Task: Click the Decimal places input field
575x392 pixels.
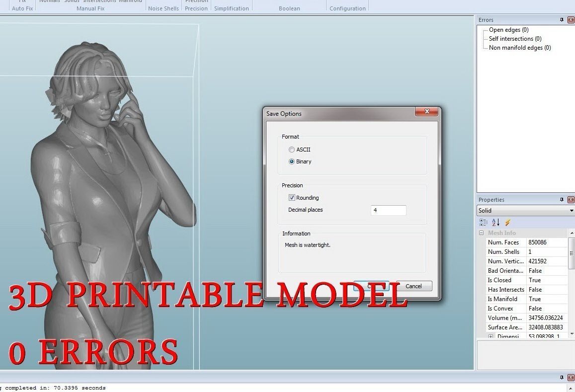Action: coord(388,210)
